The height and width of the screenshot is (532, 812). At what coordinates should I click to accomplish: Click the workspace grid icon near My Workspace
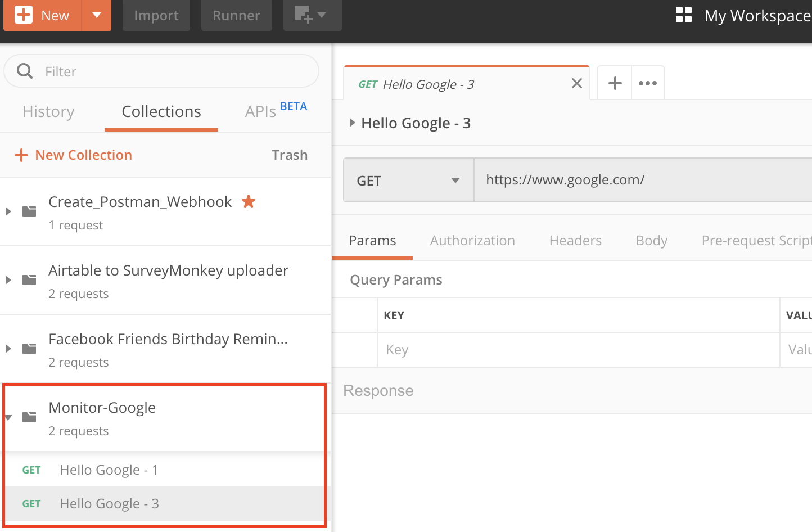pyautogui.click(x=683, y=15)
